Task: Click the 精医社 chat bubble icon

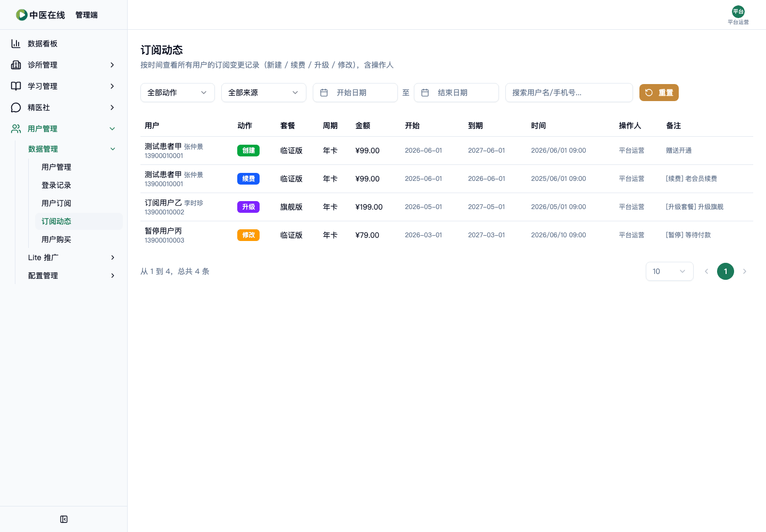Action: 16,107
